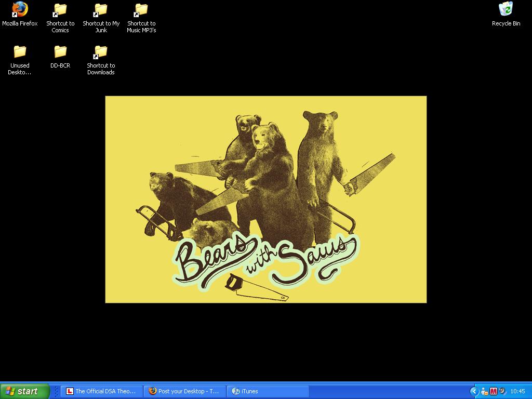
Task: Expand hidden system tray icons arrow
Action: (474, 391)
